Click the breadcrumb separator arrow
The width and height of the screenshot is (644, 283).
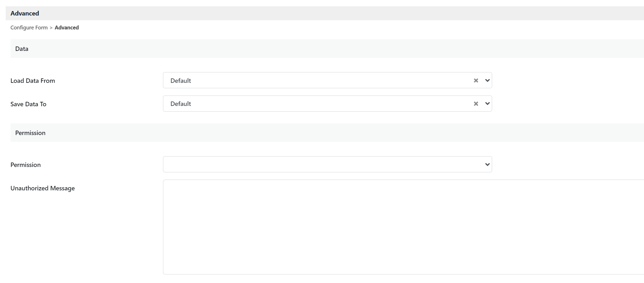51,28
